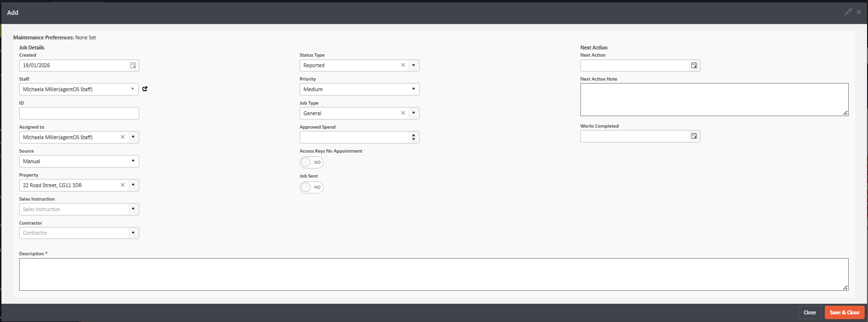The height and width of the screenshot is (322, 868).
Task: Open the Works Completed calendar icon
Action: 694,136
